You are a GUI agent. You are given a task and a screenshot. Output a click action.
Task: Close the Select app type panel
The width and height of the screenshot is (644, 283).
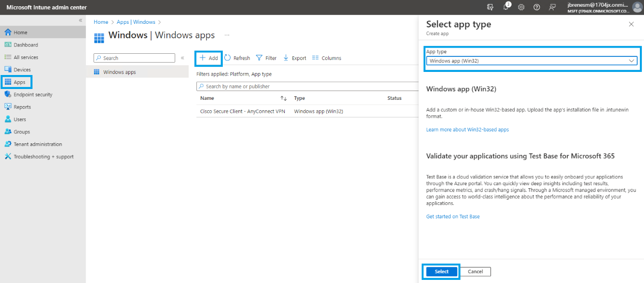[x=631, y=24]
